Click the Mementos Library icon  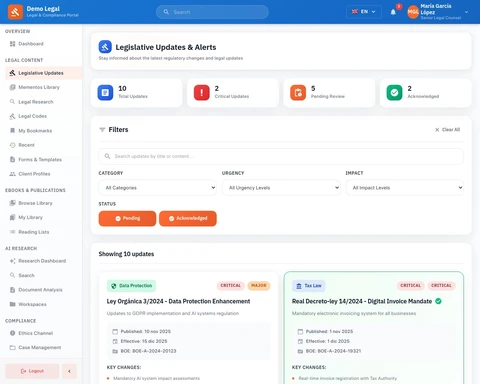tap(13, 87)
